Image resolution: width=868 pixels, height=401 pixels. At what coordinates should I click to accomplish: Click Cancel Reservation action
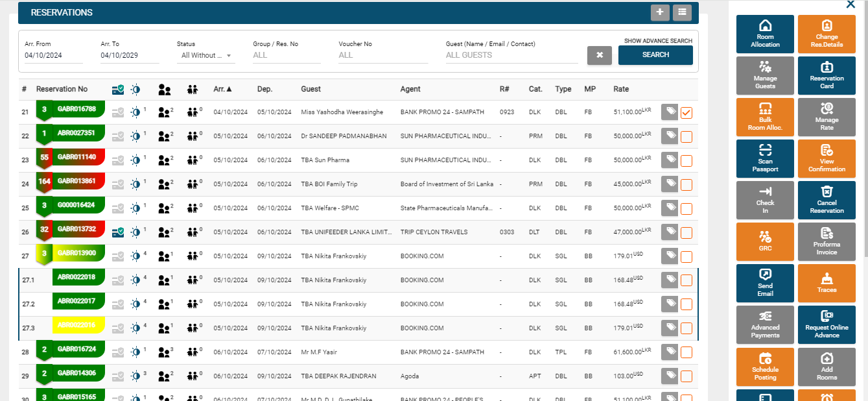(x=827, y=200)
